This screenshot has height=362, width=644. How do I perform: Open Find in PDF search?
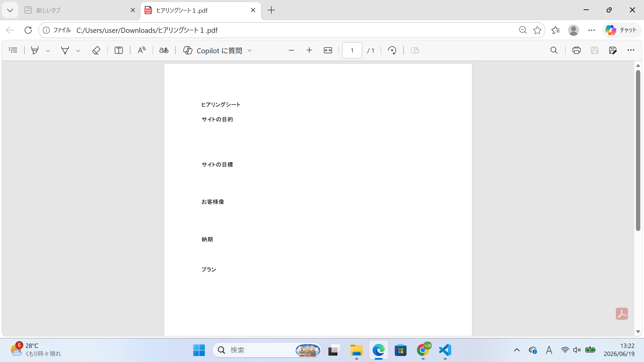coord(554,50)
